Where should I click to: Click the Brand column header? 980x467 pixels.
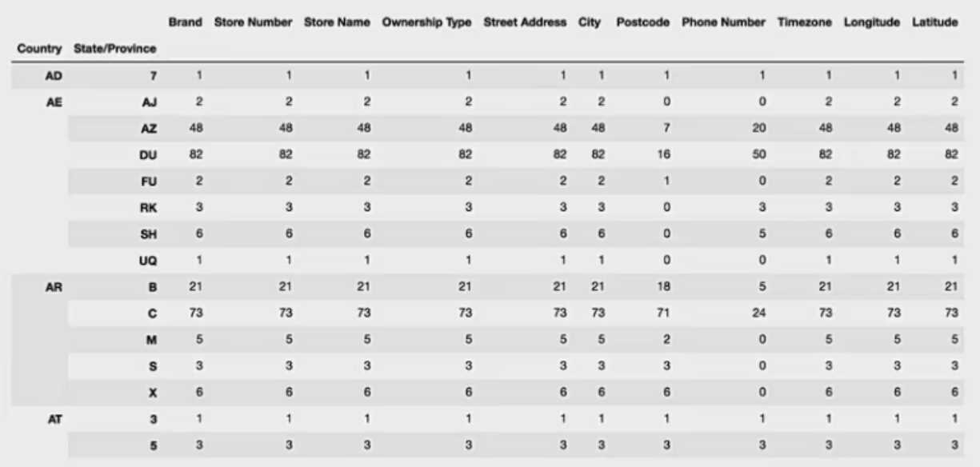[x=185, y=22]
